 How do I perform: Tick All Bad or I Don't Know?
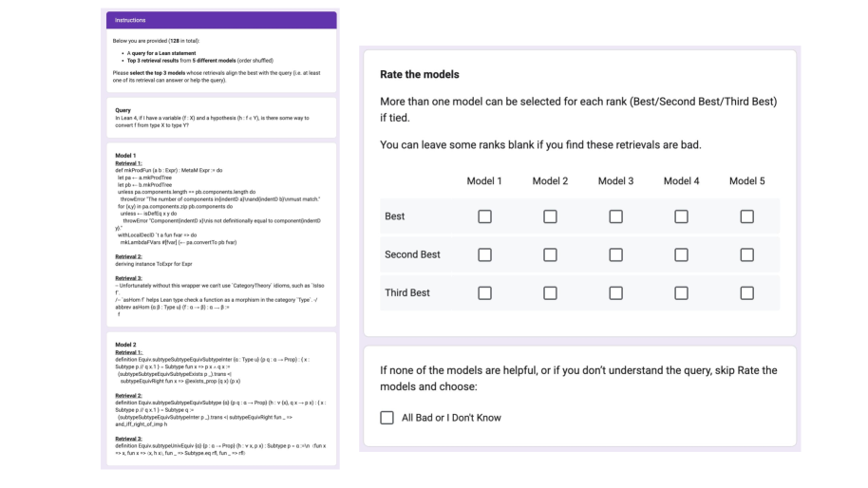click(387, 418)
